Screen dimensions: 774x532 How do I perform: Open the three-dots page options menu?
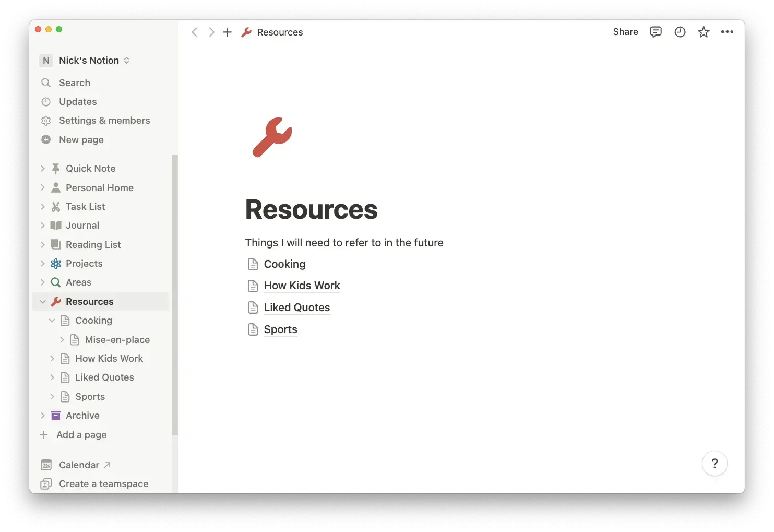pos(728,32)
